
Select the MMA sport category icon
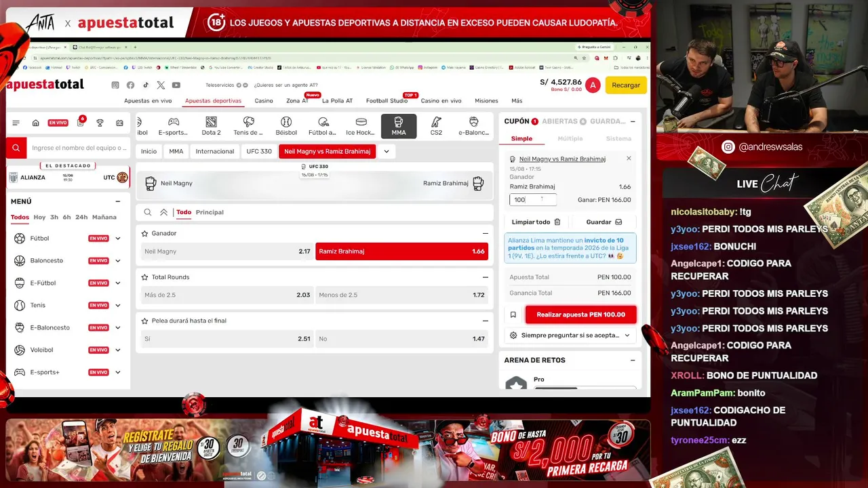click(x=399, y=126)
